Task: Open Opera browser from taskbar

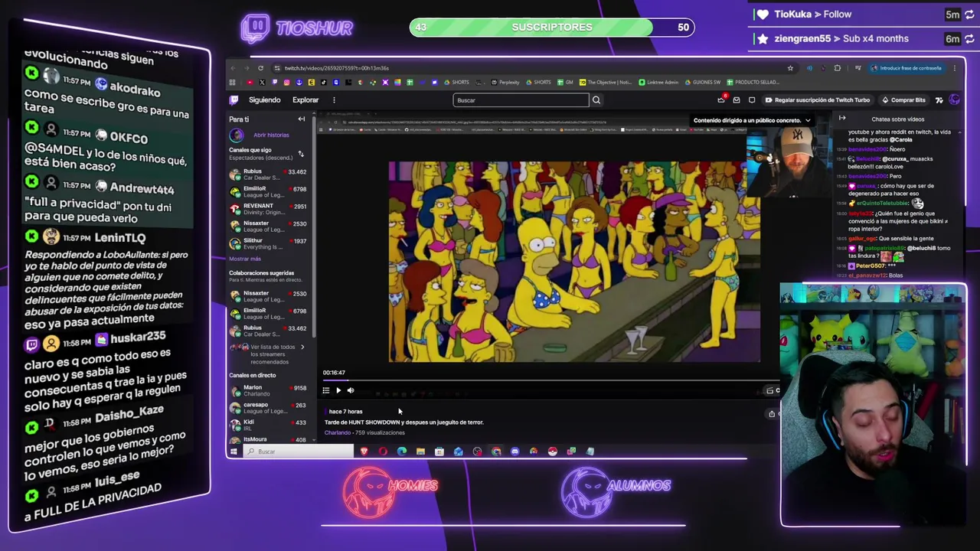Action: (x=383, y=452)
